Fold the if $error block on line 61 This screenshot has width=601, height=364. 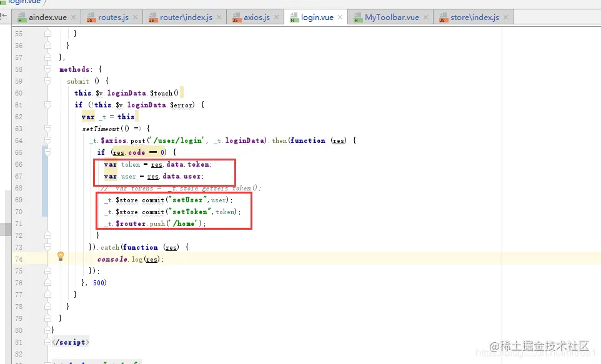[47, 105]
